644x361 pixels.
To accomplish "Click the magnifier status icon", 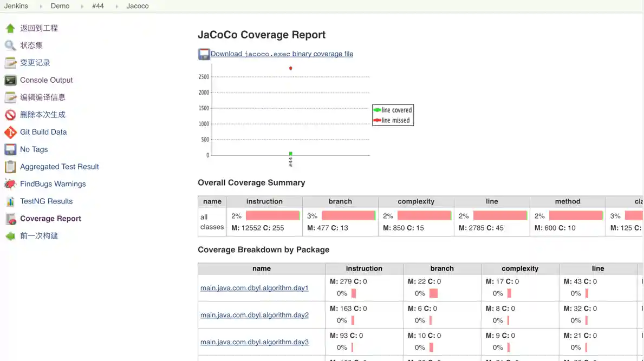I will pos(10,45).
